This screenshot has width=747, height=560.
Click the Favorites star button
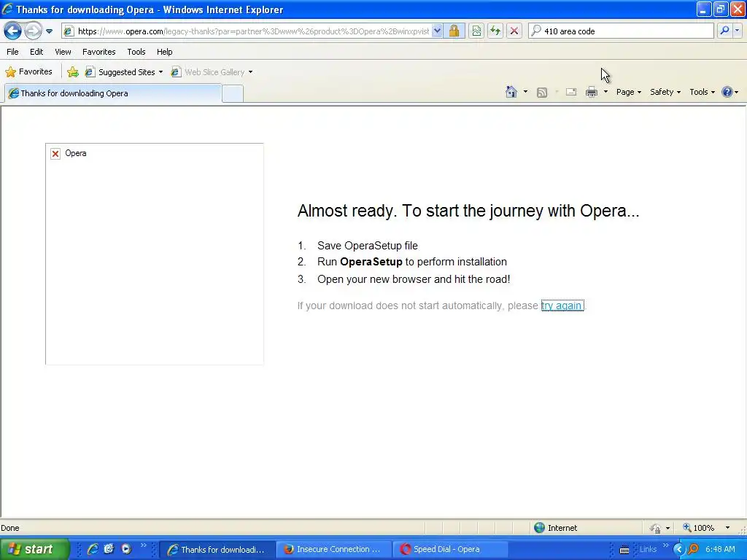28,72
